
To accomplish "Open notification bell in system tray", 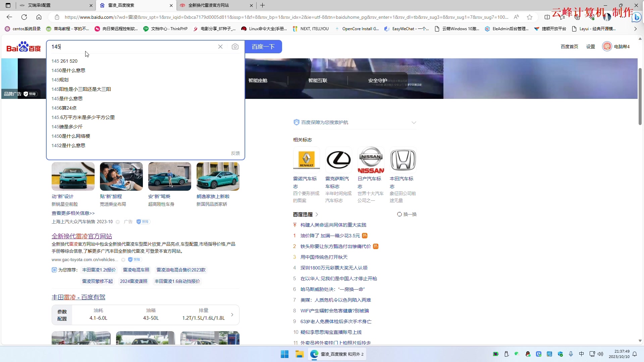I will click(x=635, y=354).
